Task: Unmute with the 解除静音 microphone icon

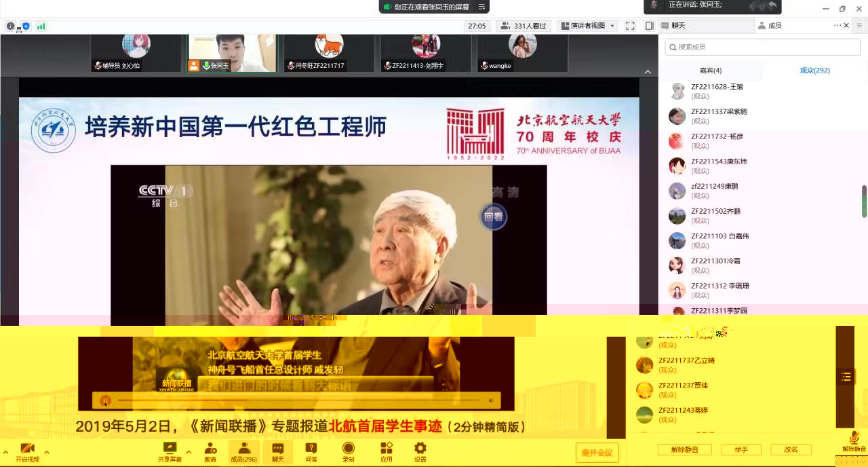Action: point(854,442)
